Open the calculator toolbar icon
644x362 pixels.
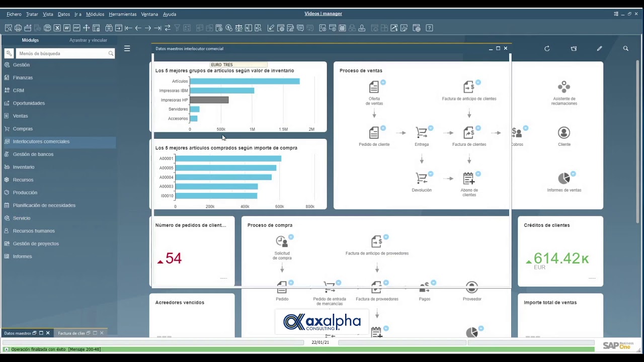pos(342,28)
